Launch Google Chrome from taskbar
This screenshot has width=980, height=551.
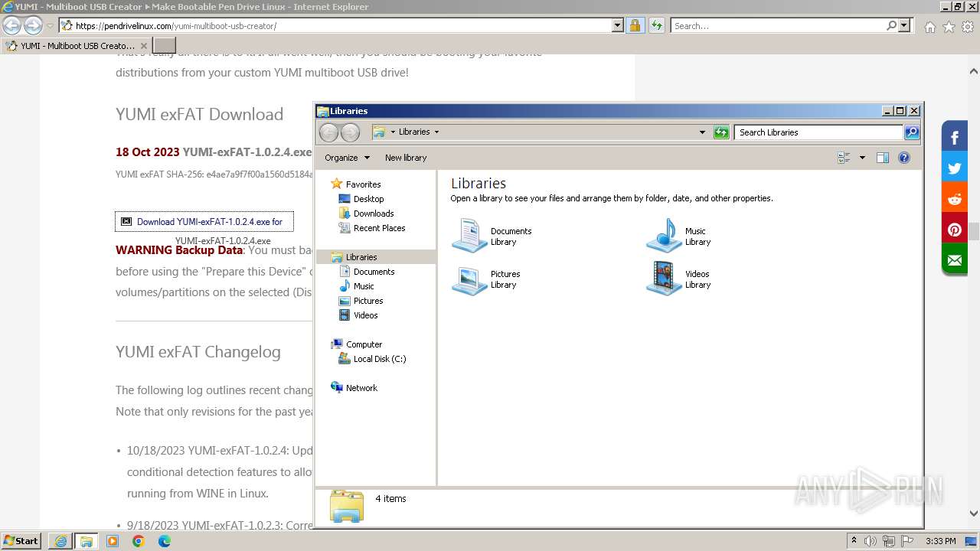pos(139,541)
